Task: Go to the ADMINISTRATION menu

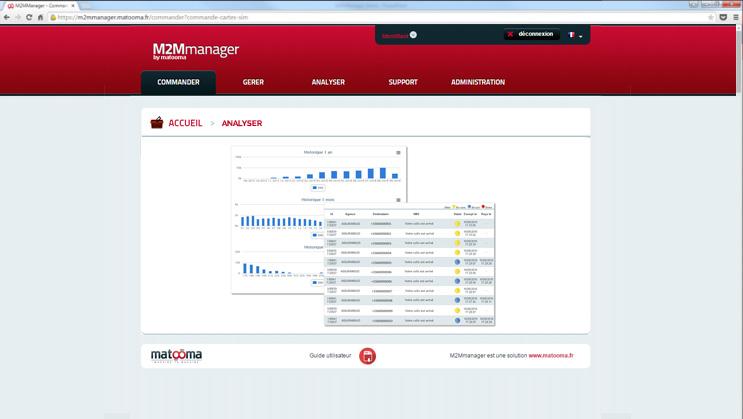Action: [478, 82]
